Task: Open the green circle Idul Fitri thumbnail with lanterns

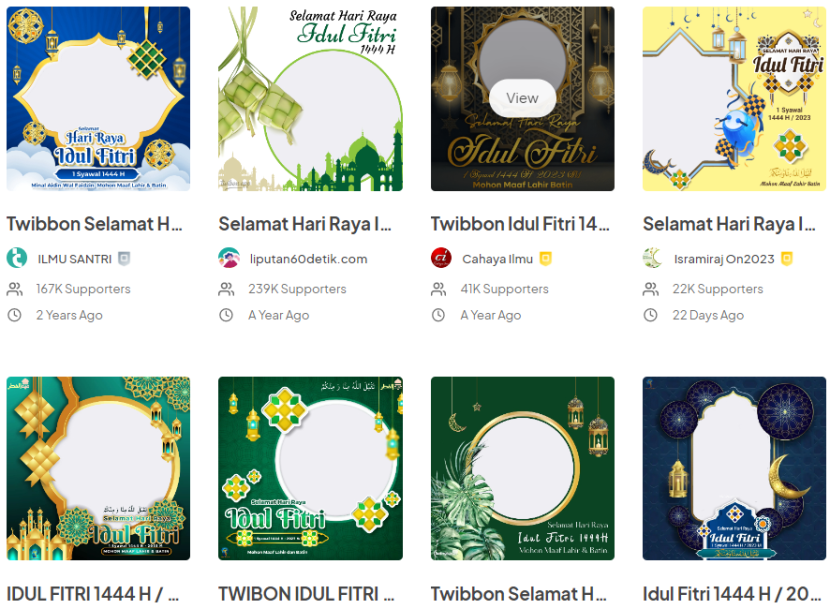Action: [310, 468]
